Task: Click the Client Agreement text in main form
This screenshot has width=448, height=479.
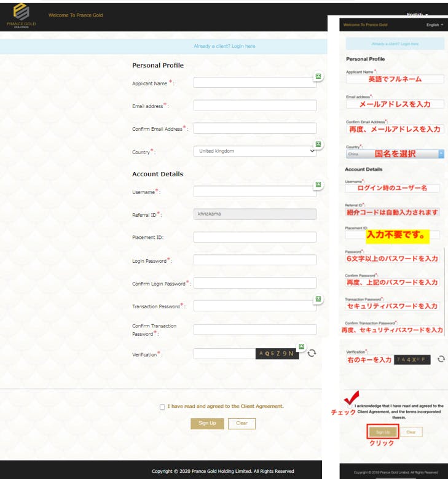Action: point(226,407)
